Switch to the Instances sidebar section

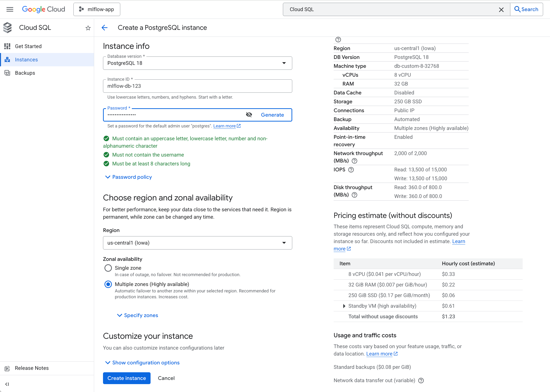(x=26, y=59)
